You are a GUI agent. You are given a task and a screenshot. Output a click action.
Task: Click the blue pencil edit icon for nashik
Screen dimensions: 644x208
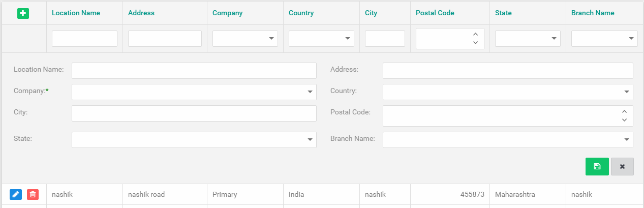click(x=16, y=194)
